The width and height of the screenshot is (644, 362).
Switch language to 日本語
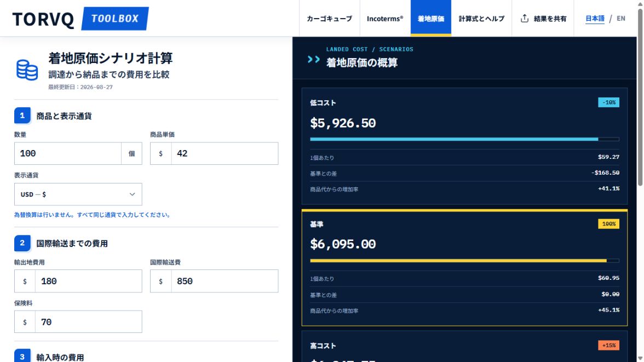(595, 19)
